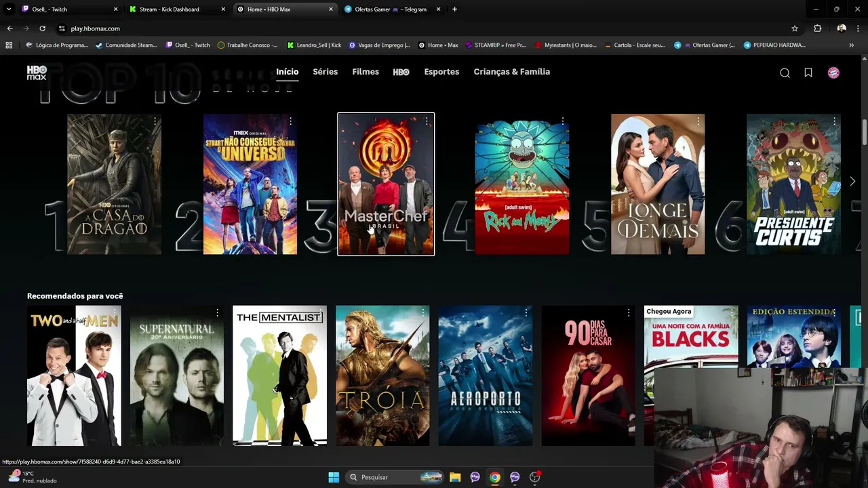Screen dimensions: 868x488
Task: Open the Windows Start menu
Action: pyautogui.click(x=334, y=477)
